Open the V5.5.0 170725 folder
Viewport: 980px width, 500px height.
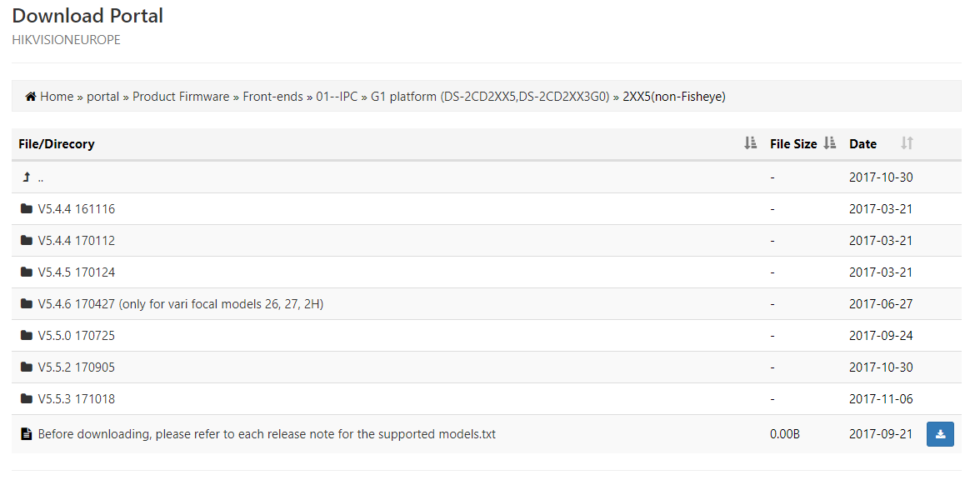pos(77,336)
